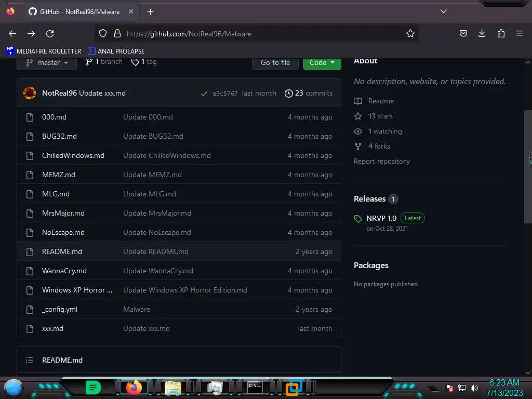532x399 pixels.
Task: Open the MrsMajor.md file
Action: pyautogui.click(x=63, y=213)
